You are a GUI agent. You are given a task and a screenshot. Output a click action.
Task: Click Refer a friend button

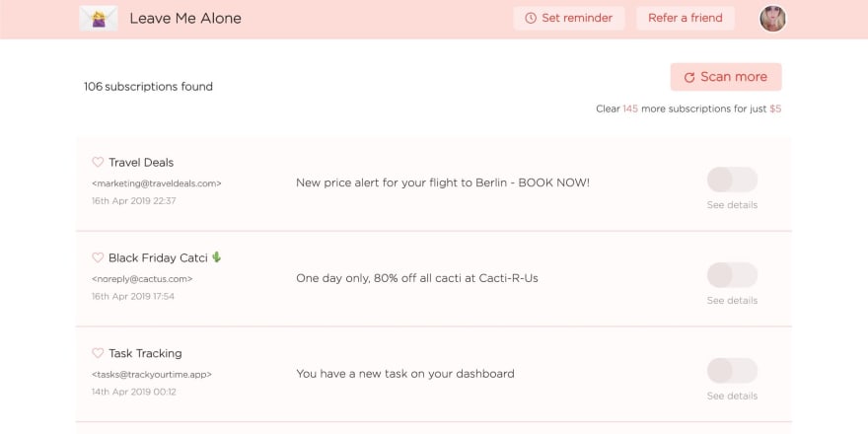pyautogui.click(x=686, y=19)
